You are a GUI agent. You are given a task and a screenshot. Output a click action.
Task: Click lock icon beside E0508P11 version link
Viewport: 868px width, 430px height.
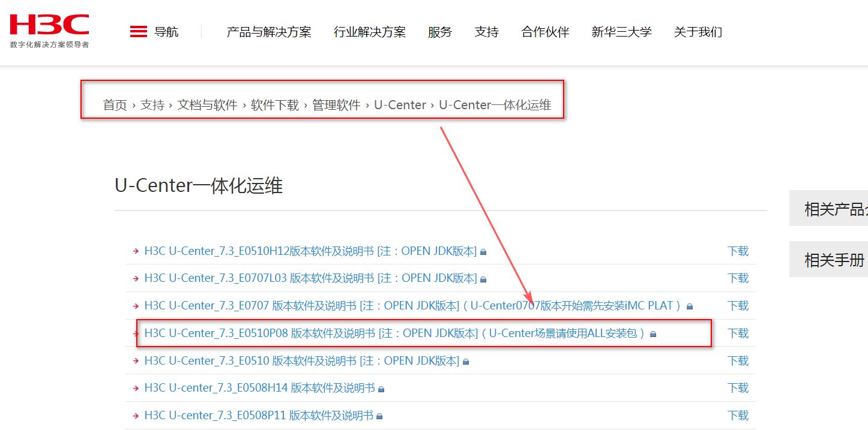[x=379, y=416]
